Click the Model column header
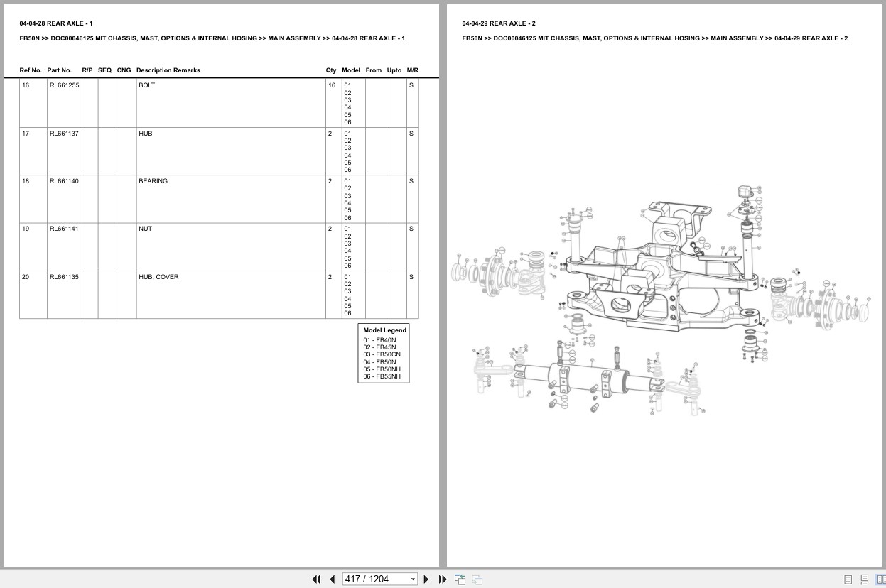Viewport: 886px width, 588px height. tap(351, 70)
